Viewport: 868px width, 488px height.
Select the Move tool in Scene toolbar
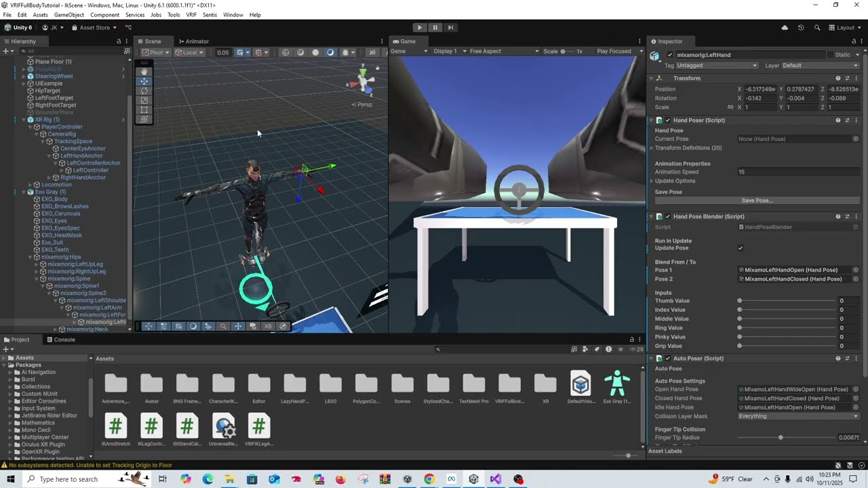pyautogui.click(x=144, y=81)
